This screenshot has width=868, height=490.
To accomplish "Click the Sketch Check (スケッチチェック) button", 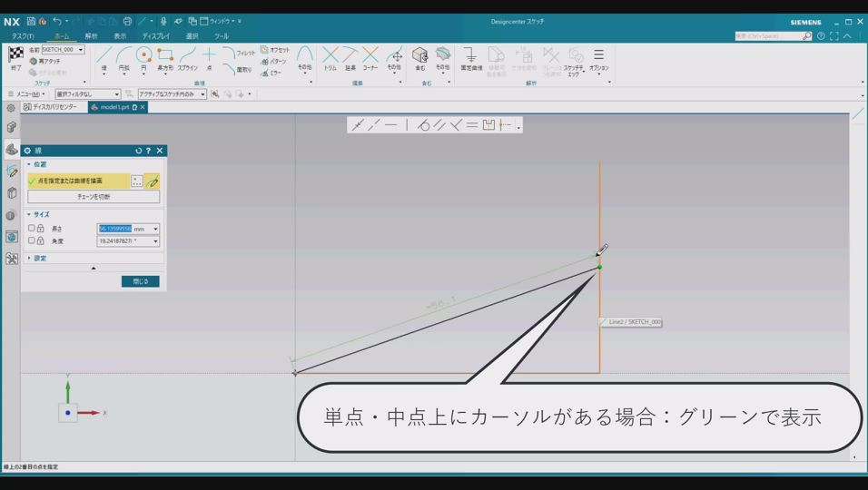I will 575,61.
